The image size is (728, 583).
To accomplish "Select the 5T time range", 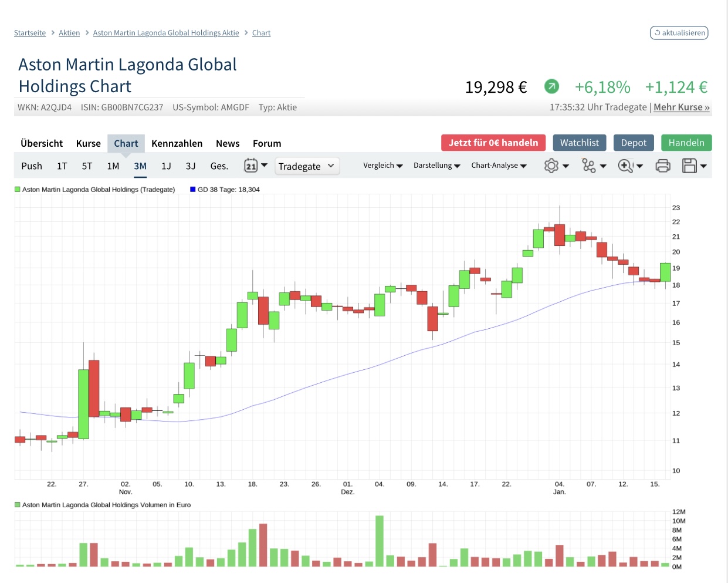I will coord(87,166).
